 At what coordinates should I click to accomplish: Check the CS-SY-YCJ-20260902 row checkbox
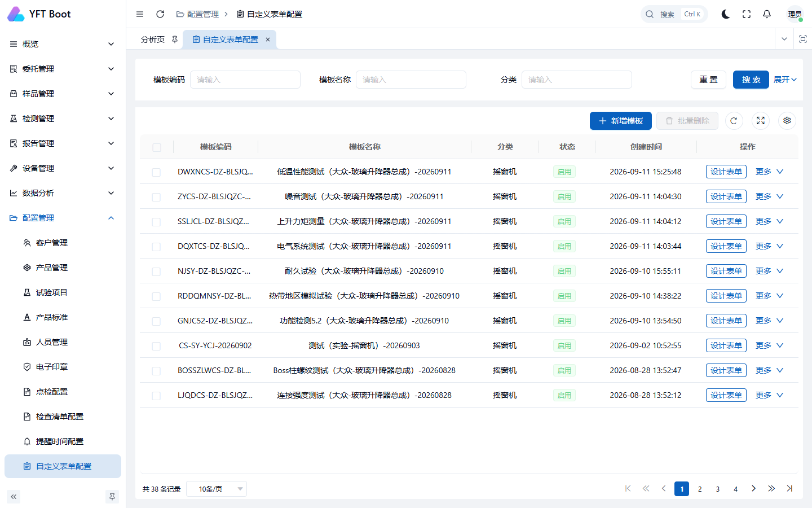coord(156,346)
